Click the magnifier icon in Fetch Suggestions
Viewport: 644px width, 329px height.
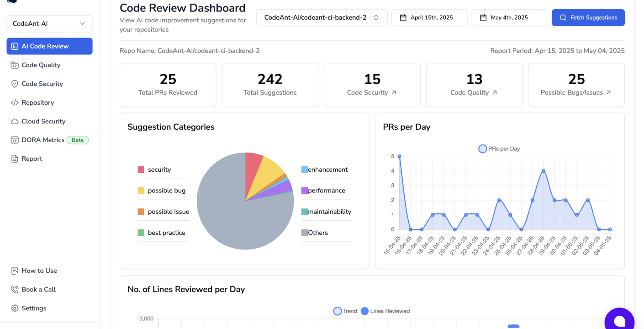[563, 18]
